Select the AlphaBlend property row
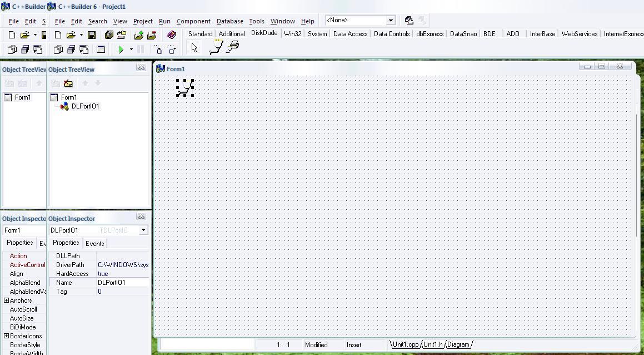The height and width of the screenshot is (355, 644). [24, 283]
